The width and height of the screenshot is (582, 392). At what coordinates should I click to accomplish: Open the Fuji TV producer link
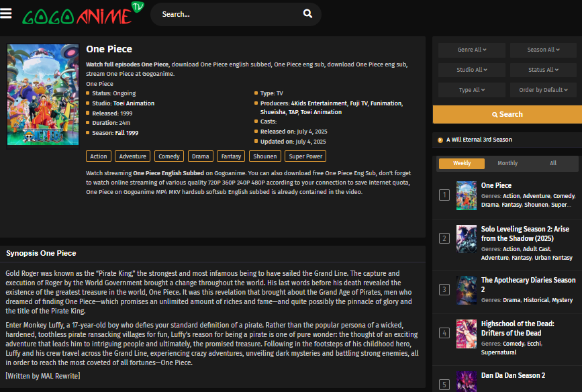[358, 103]
